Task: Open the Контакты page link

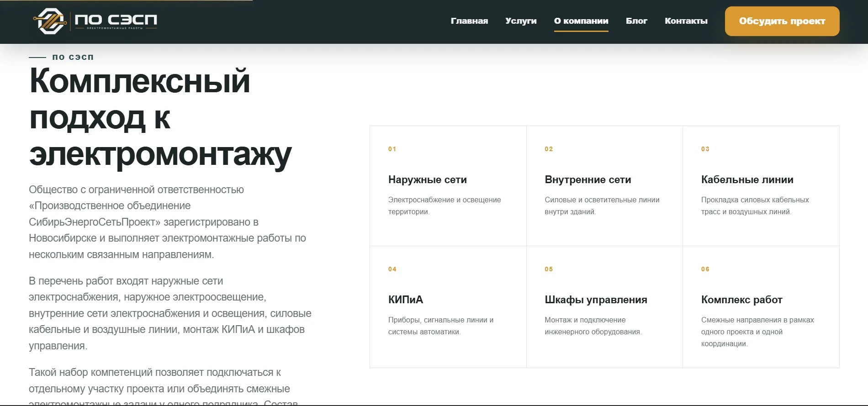Action: 686,21
